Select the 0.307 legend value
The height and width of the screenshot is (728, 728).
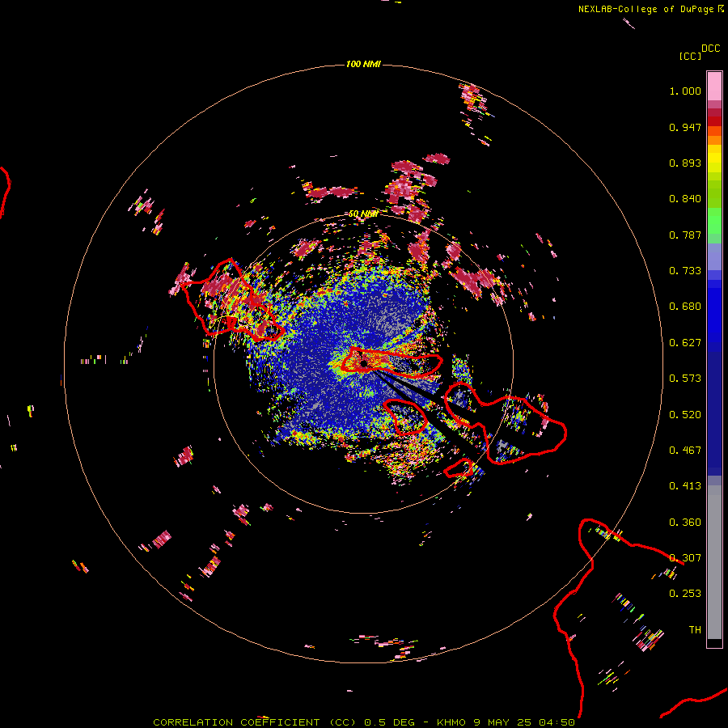click(685, 558)
